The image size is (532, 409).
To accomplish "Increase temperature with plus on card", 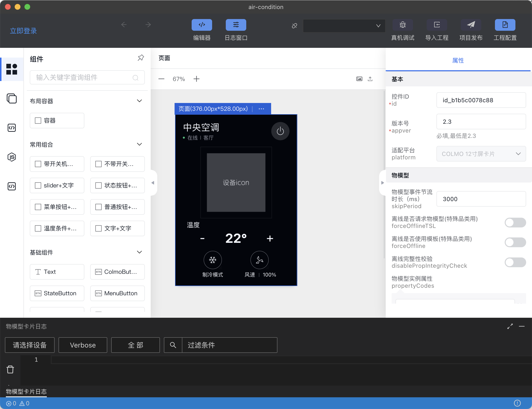I will (270, 238).
